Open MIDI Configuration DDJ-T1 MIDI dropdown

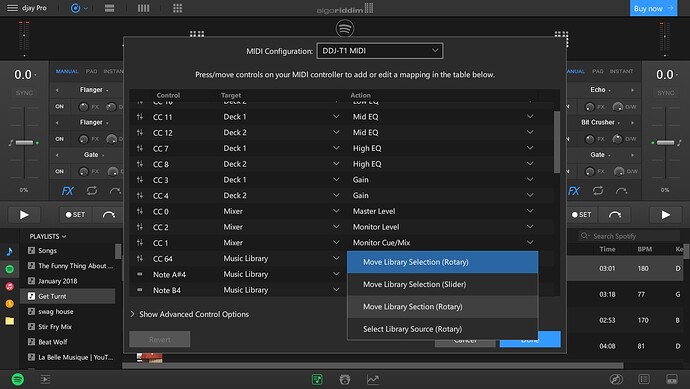[x=379, y=51]
